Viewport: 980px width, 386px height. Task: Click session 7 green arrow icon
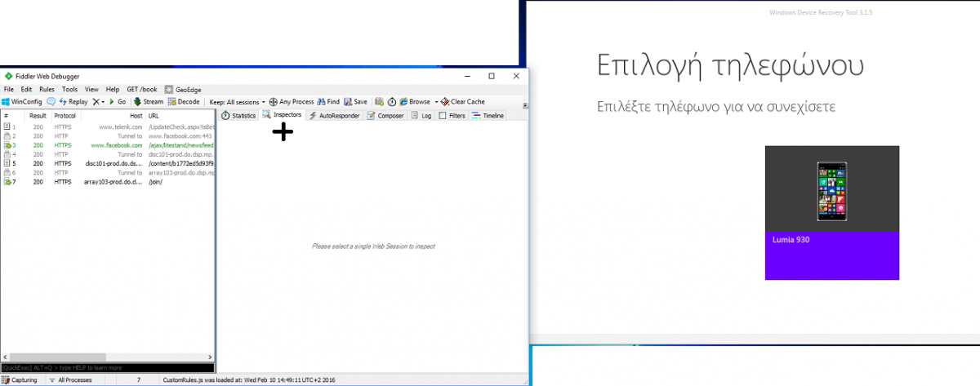7,182
